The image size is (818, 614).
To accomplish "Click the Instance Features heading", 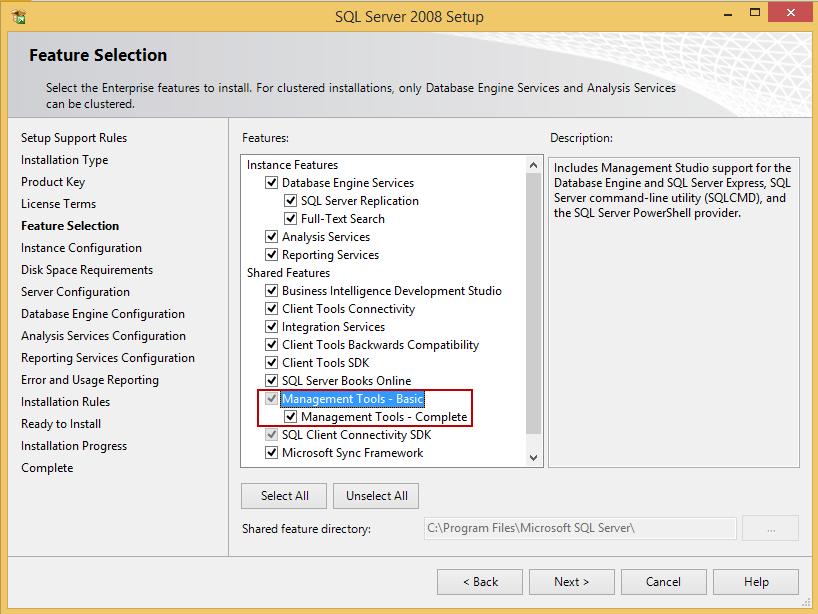I will click(x=292, y=165).
